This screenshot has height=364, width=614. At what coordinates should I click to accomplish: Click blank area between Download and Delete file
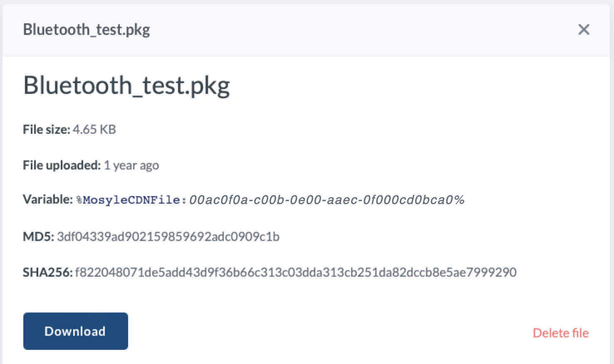(x=324, y=332)
